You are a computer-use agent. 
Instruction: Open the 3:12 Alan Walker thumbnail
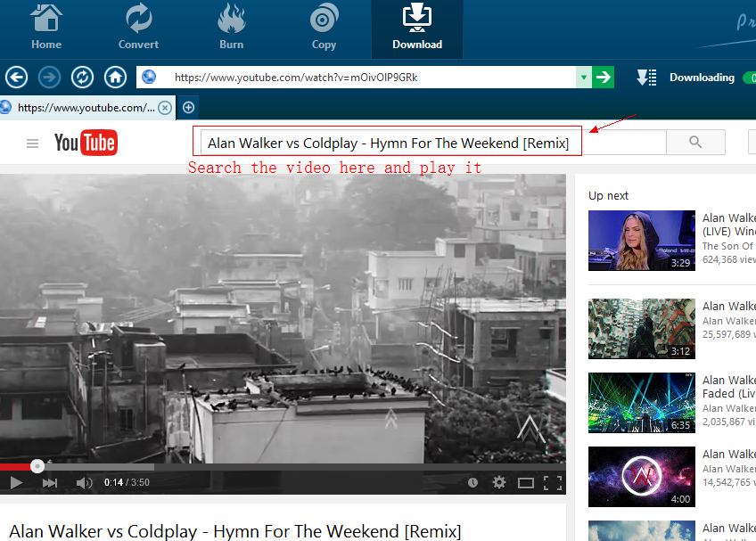click(642, 329)
